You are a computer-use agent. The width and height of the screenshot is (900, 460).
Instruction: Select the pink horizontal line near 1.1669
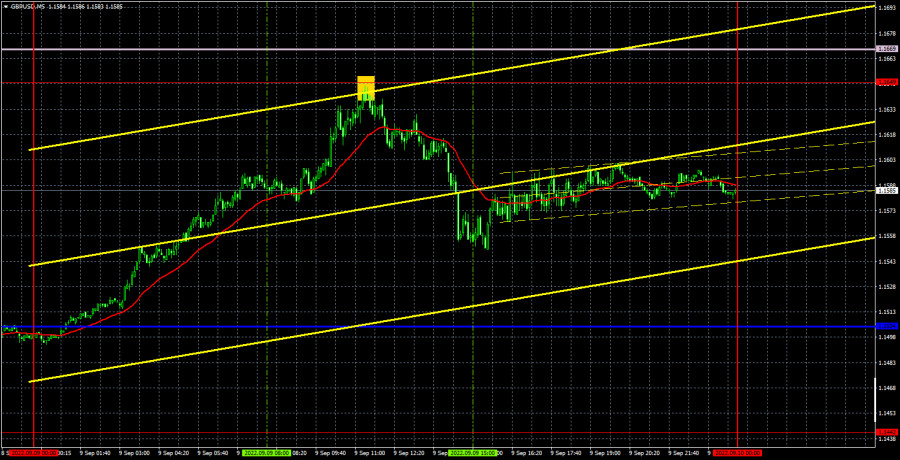[x=200, y=48]
